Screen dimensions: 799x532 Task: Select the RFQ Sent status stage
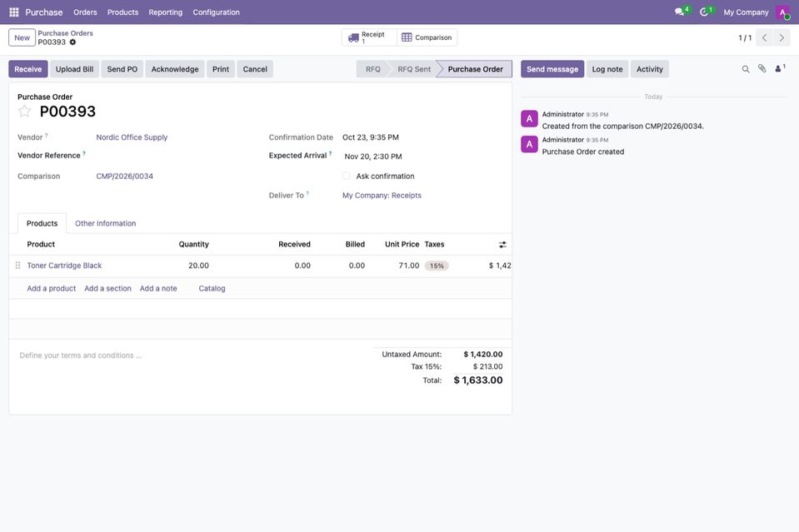414,69
